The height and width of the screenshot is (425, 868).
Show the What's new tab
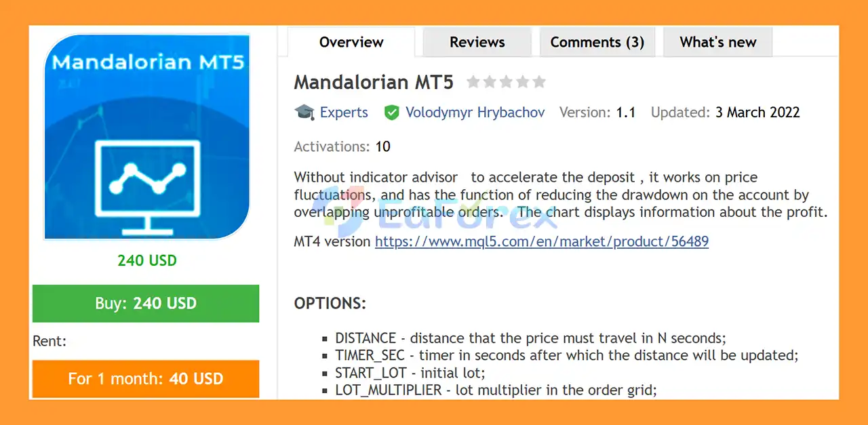tap(717, 42)
